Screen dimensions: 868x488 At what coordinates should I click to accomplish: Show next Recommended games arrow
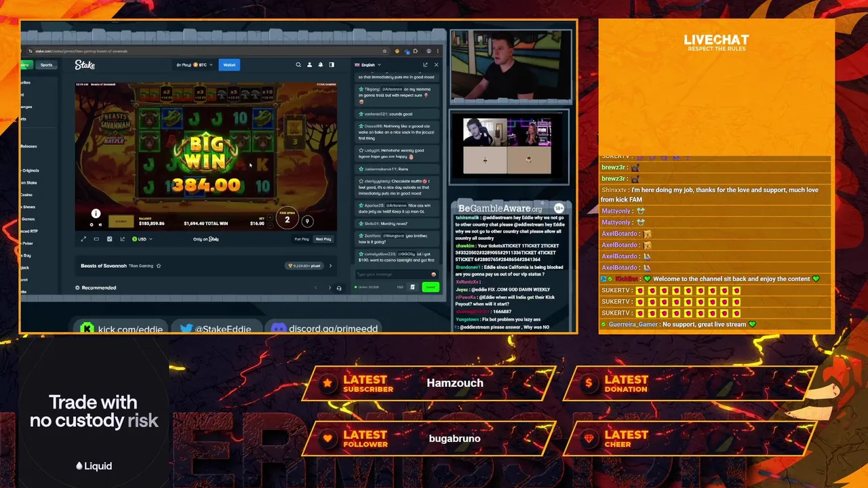point(330,288)
